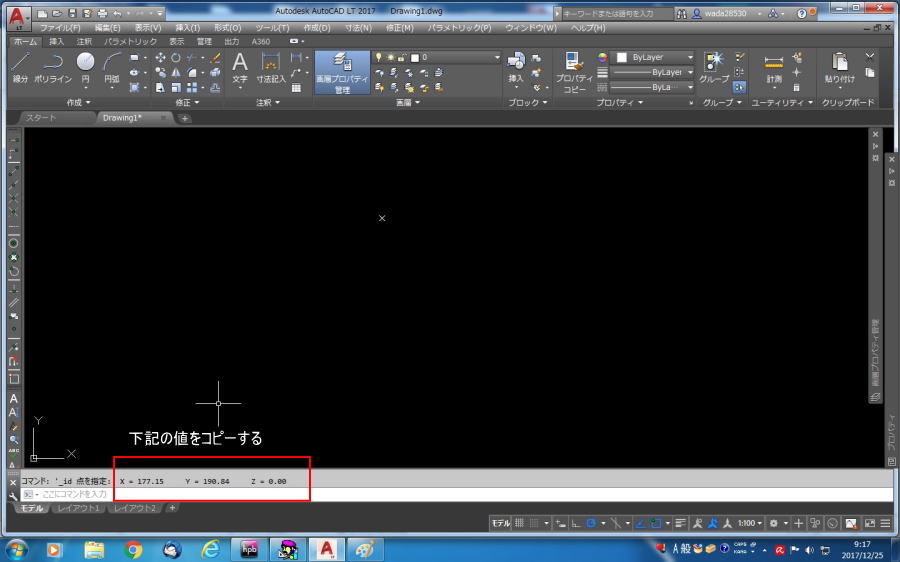
Task: Open the 1:100 annotation scale dropdown
Action: [x=750, y=523]
